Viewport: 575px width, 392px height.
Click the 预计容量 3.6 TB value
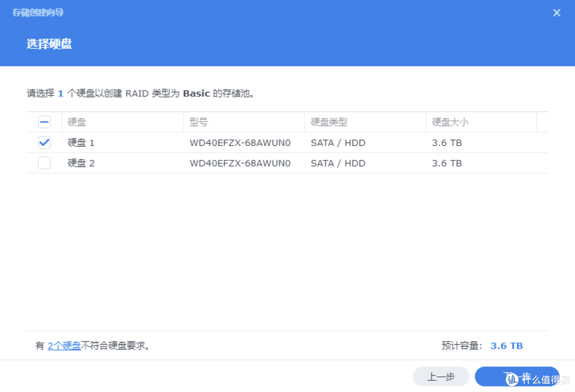[506, 346]
